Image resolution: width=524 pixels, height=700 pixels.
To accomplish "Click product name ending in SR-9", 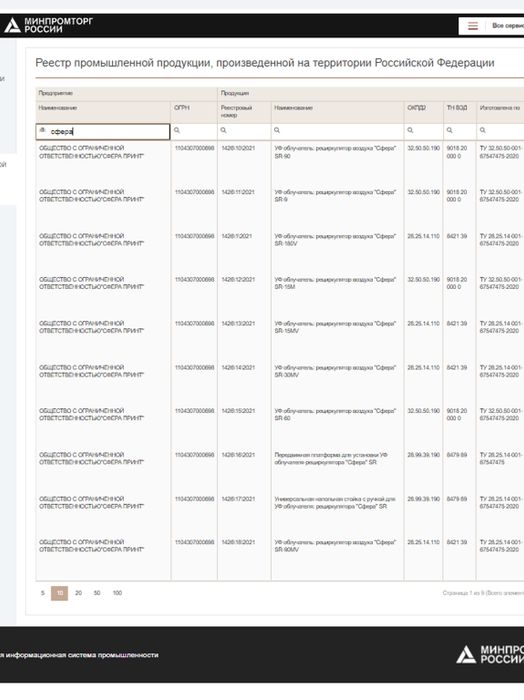I will pyautogui.click(x=335, y=196).
